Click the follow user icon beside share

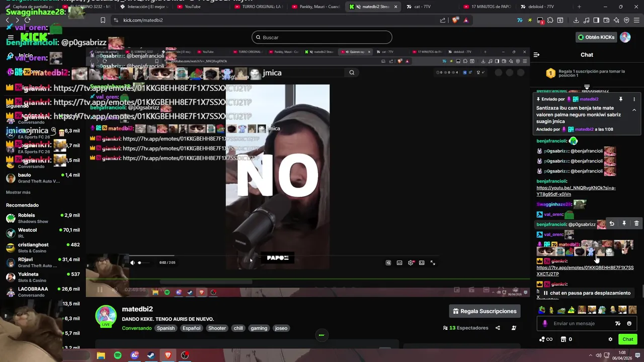[x=514, y=328]
